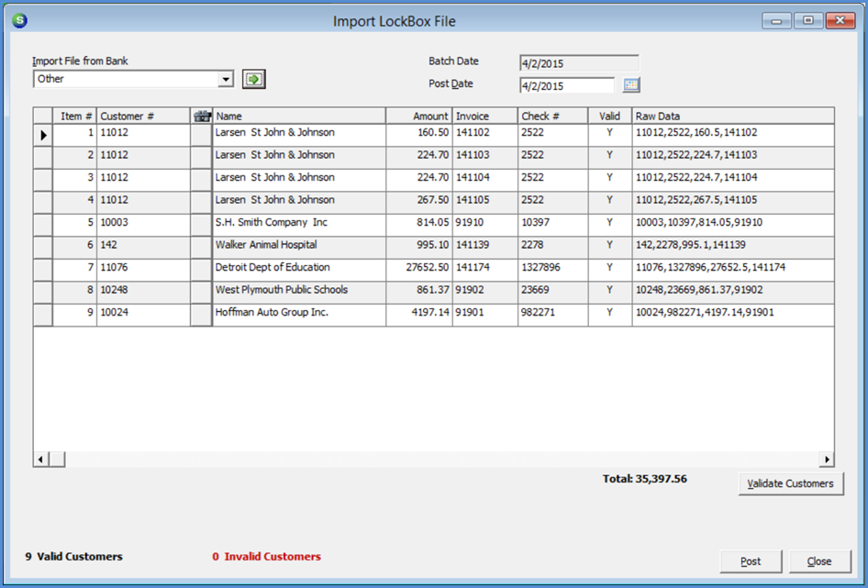Click the Post button
The height and width of the screenshot is (588, 868).
[x=751, y=561]
